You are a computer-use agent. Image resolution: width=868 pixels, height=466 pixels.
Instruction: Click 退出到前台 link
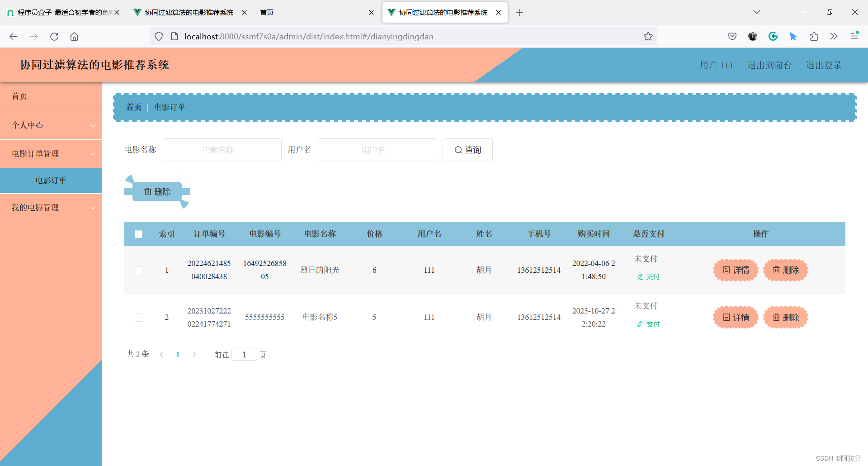[x=769, y=65]
